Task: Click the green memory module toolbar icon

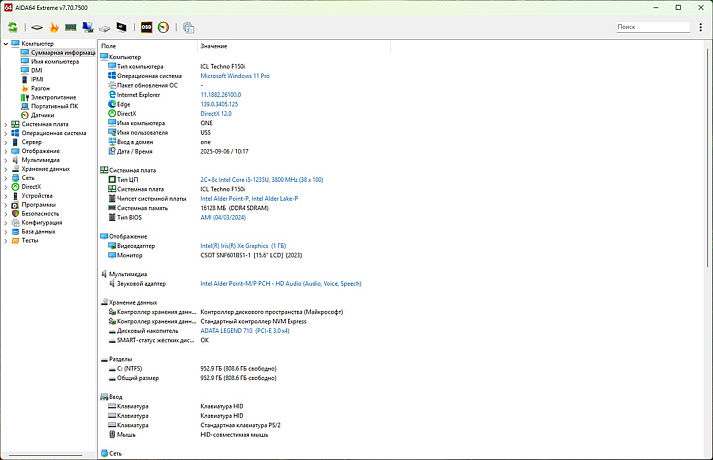Action: [71, 28]
